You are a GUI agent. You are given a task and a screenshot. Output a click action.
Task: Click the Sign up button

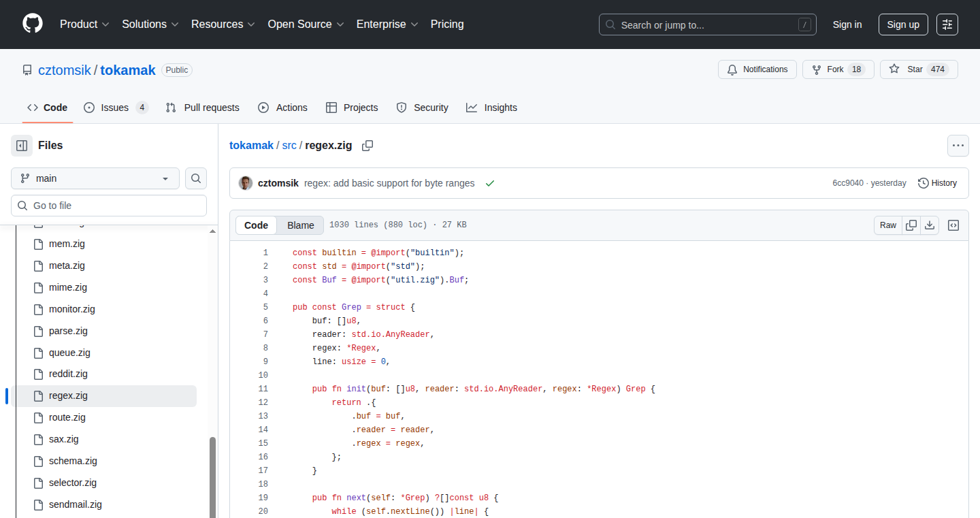click(x=903, y=25)
